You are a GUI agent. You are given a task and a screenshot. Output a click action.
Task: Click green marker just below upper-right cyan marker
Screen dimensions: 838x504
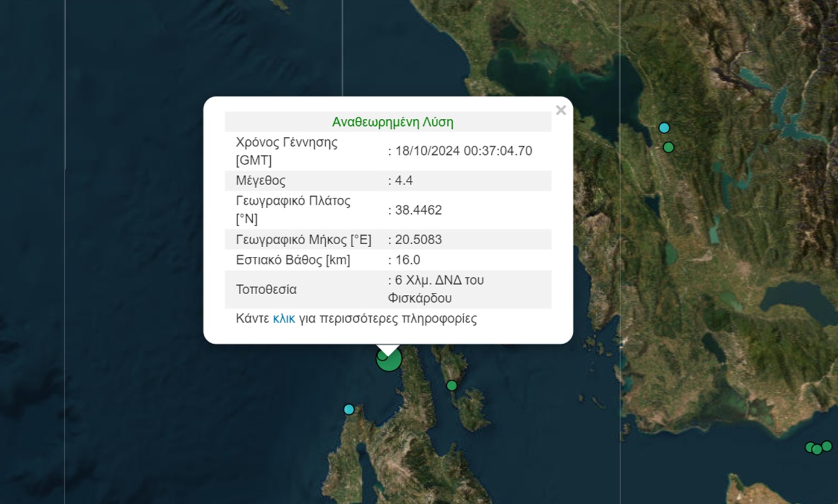[668, 147]
